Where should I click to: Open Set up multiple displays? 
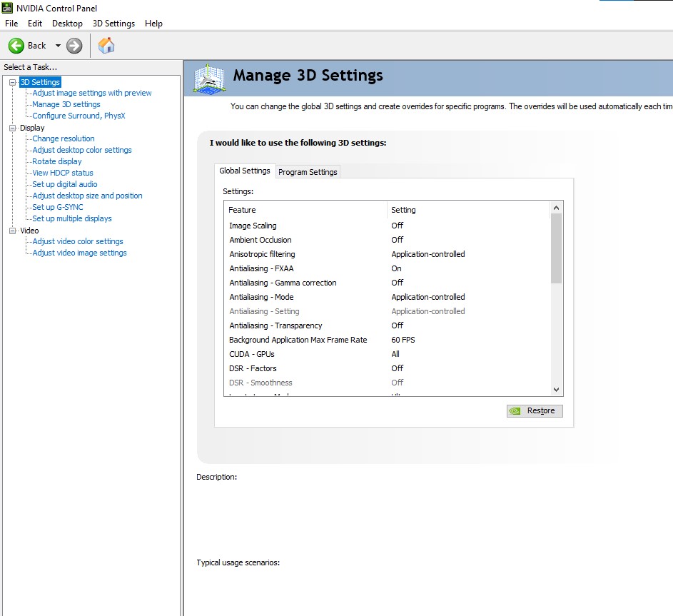pyautogui.click(x=72, y=218)
